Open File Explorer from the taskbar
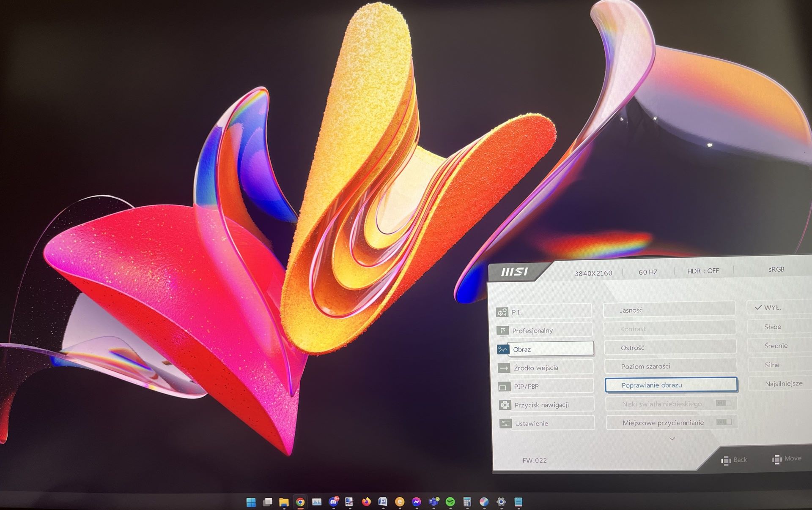Image resolution: width=812 pixels, height=510 pixels. [284, 502]
